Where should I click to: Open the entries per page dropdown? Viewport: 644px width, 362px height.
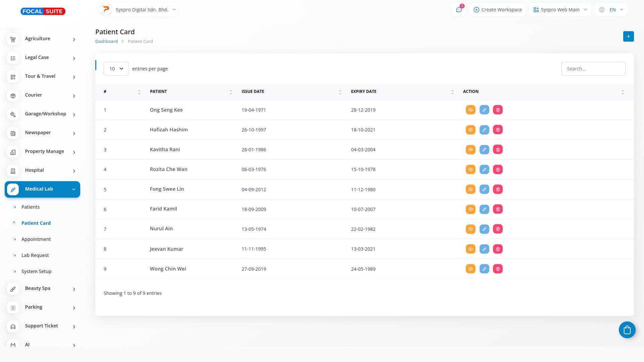[116, 69]
